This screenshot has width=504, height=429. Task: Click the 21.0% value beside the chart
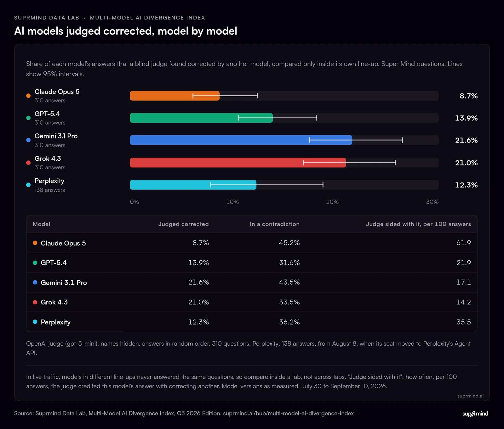coord(466,163)
